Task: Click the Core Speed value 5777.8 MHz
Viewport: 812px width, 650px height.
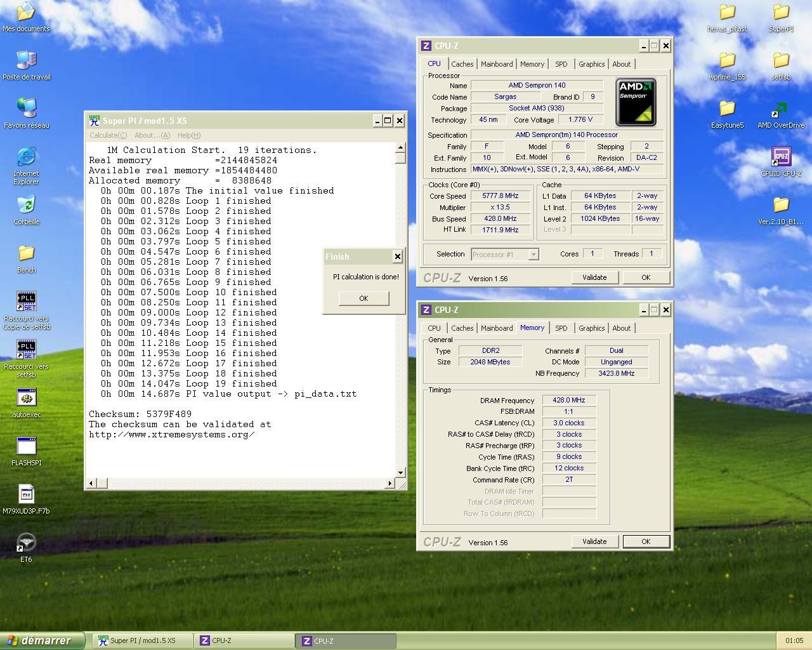Action: (501, 196)
